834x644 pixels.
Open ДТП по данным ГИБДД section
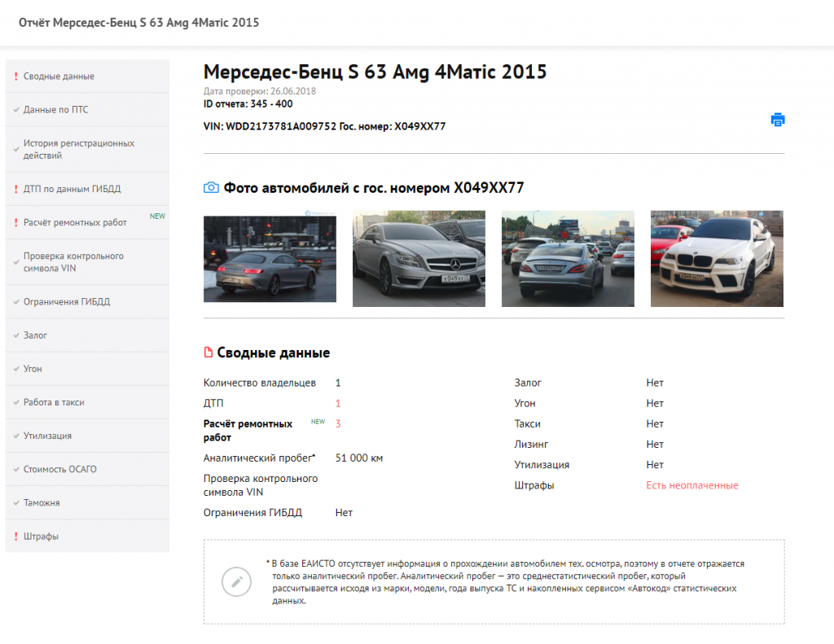click(87, 189)
